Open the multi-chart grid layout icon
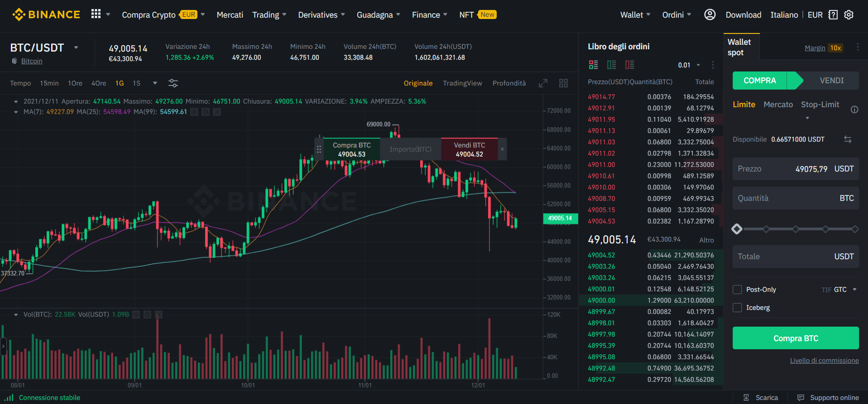 click(563, 83)
